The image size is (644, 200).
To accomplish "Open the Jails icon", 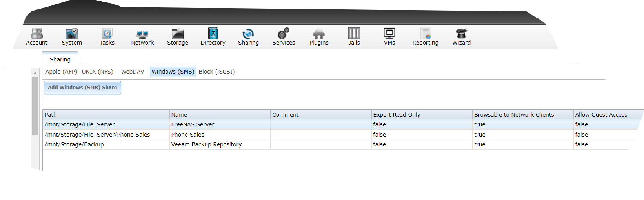I will [x=354, y=34].
